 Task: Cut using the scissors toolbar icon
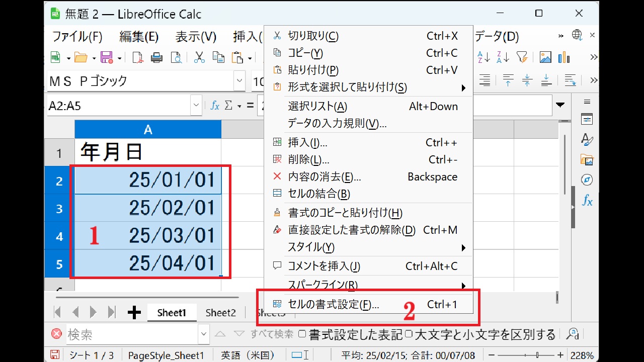coord(200,58)
